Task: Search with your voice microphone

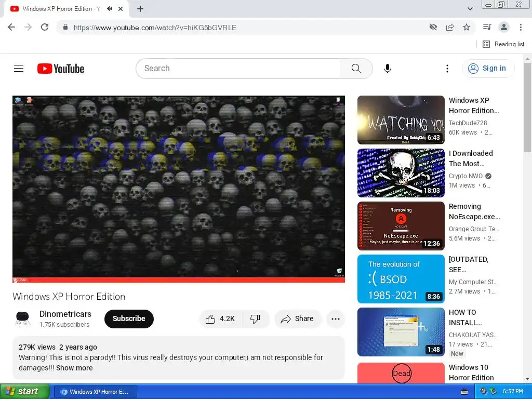Action: (x=388, y=69)
